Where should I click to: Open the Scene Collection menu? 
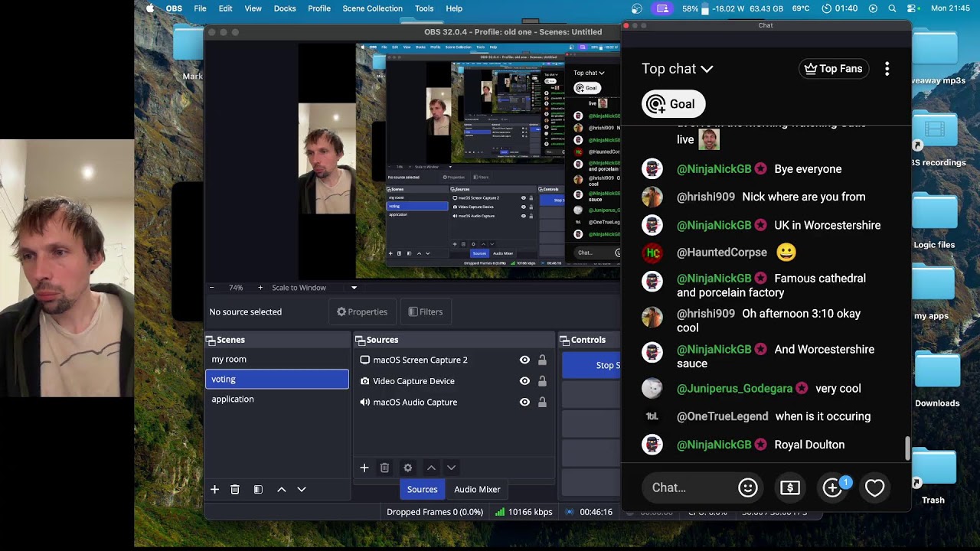point(372,8)
